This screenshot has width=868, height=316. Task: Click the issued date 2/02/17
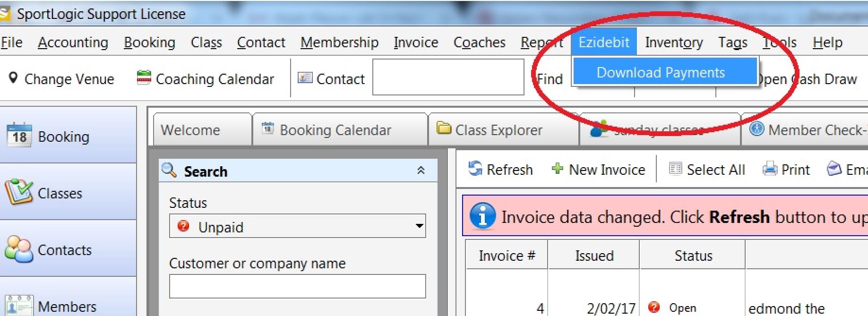(x=611, y=308)
